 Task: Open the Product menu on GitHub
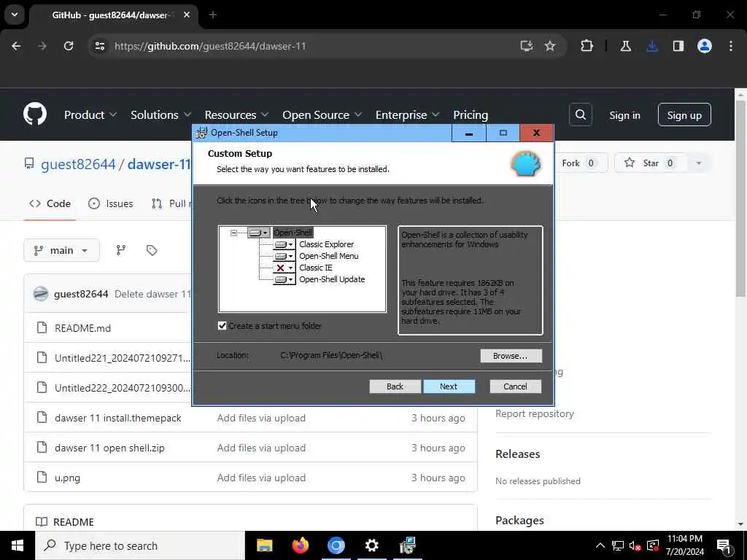pos(90,114)
